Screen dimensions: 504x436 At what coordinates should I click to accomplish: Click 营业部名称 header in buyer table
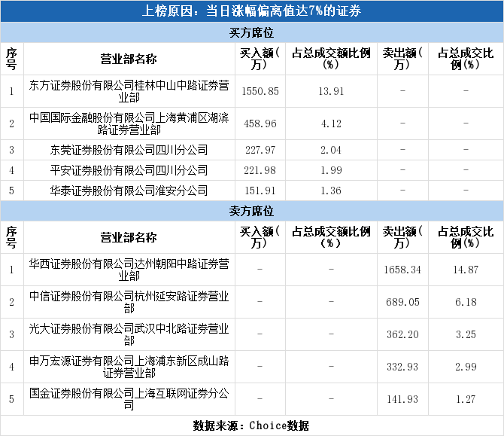[129, 59]
